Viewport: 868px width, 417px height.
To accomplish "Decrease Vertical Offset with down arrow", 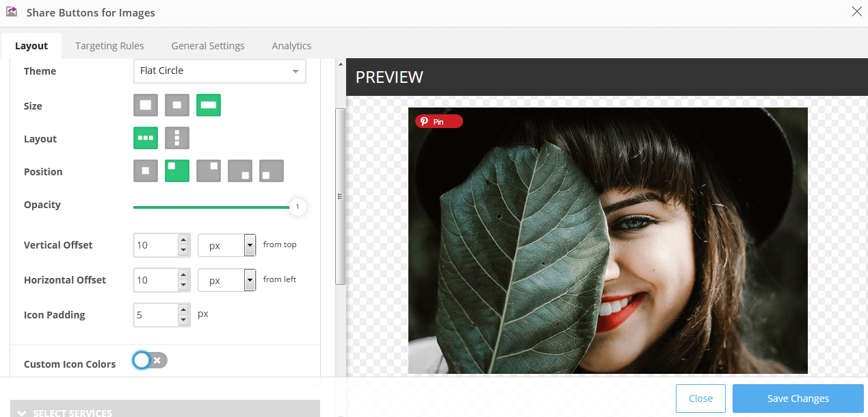I will (183, 251).
